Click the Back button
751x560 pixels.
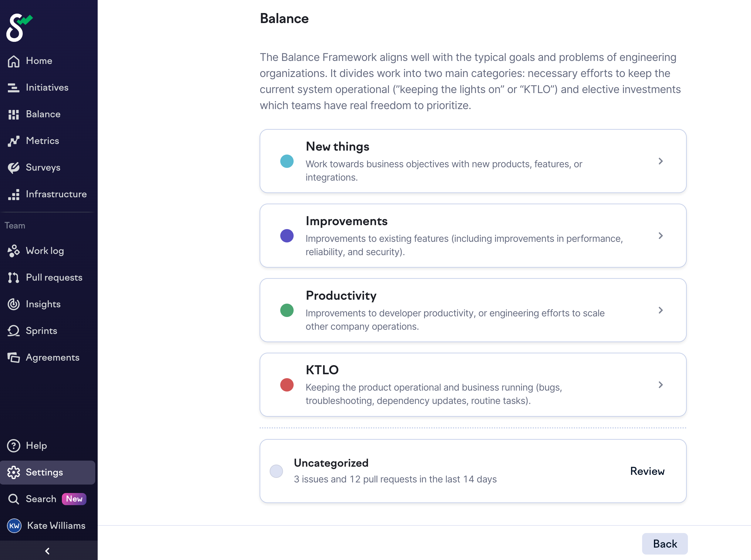point(665,544)
